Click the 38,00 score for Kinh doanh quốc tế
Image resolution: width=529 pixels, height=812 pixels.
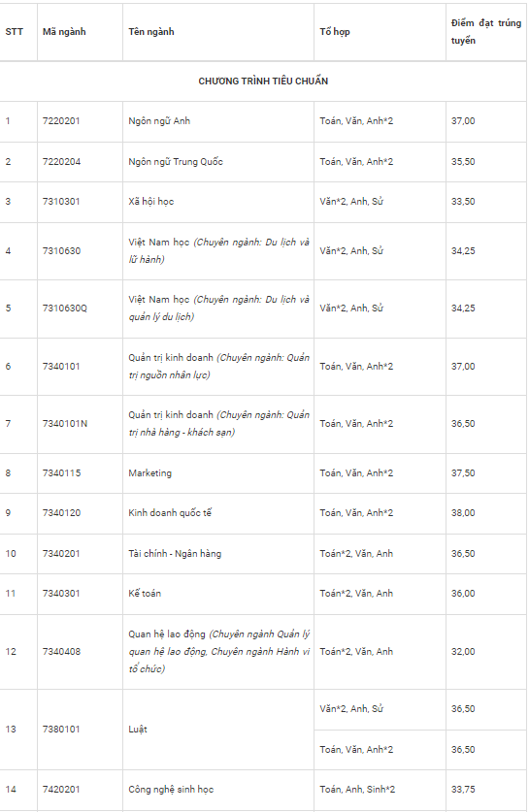[x=463, y=512]
